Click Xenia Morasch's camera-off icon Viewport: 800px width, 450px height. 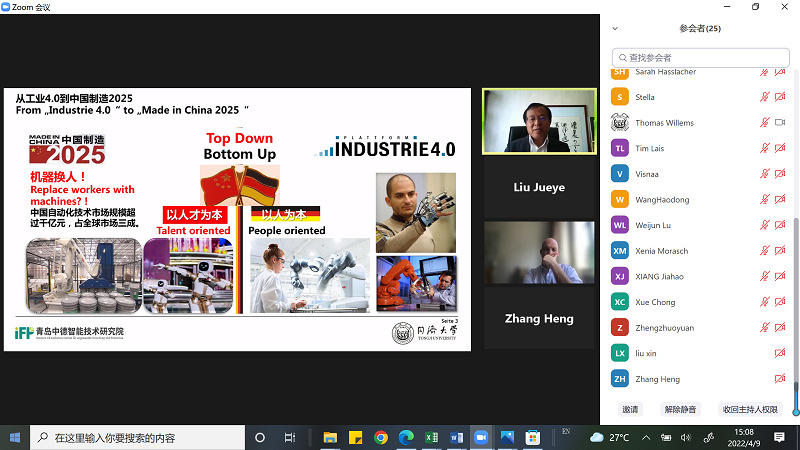(780, 251)
